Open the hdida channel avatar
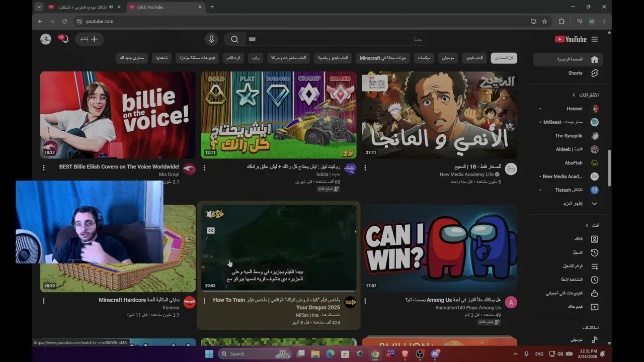644x362 pixels. click(x=350, y=169)
